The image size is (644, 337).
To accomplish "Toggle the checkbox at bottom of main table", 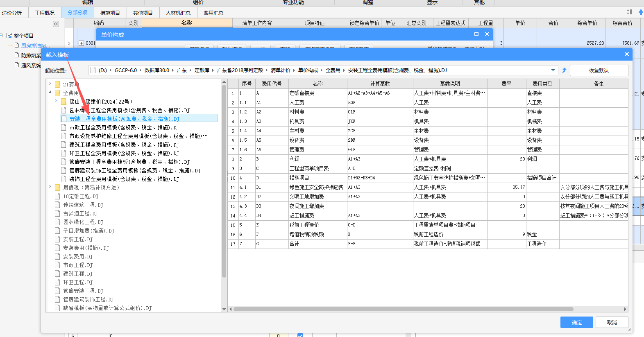I will click(x=300, y=335).
